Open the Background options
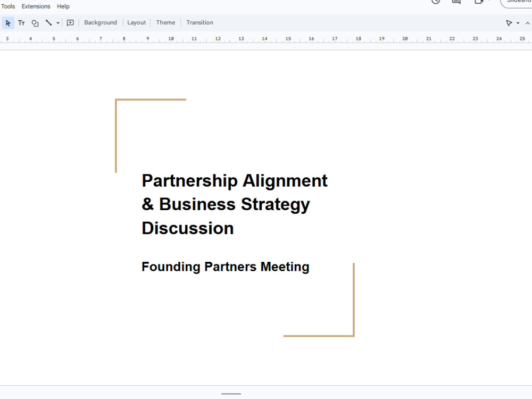The width and height of the screenshot is (532, 399). 101,22
